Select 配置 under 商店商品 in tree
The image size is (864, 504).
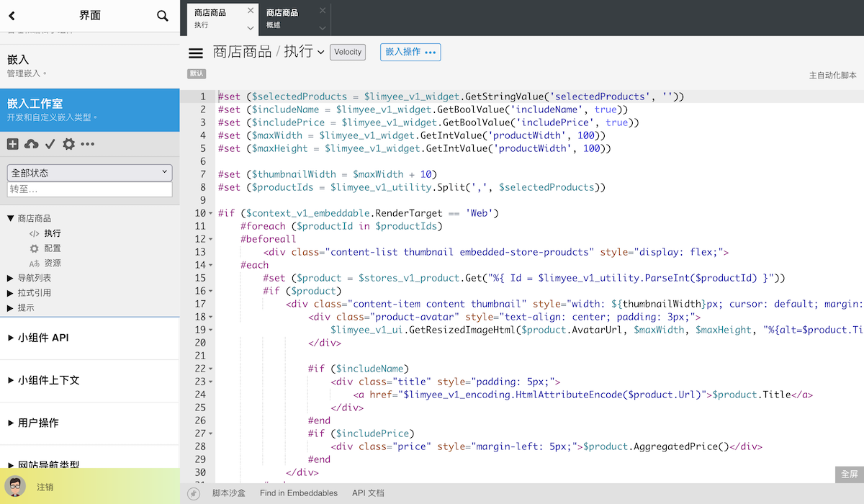tap(53, 248)
